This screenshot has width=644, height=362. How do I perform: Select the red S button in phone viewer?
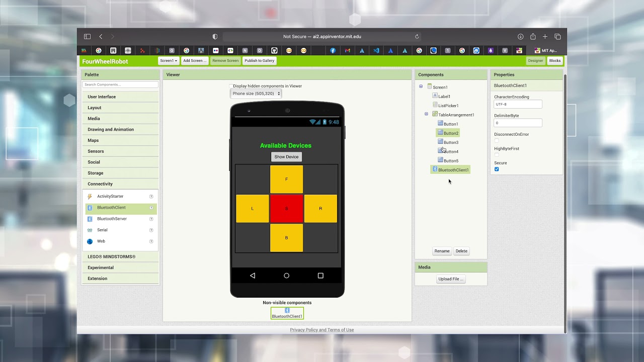click(287, 209)
